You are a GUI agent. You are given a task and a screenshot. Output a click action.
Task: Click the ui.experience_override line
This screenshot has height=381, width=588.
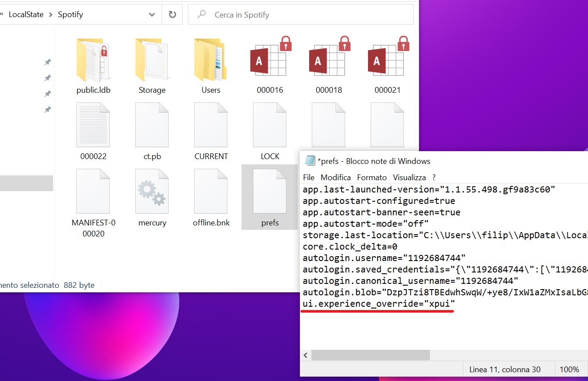(379, 304)
